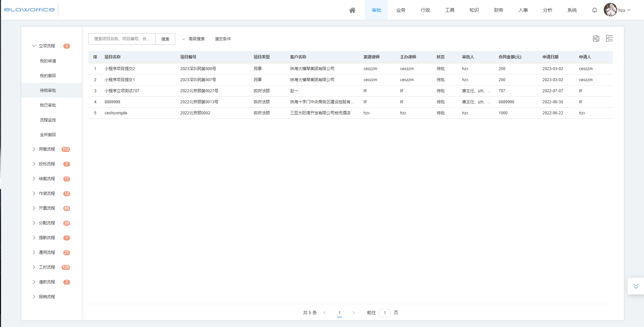Expand the 作废流程 section
644x327 pixels.
click(34, 194)
